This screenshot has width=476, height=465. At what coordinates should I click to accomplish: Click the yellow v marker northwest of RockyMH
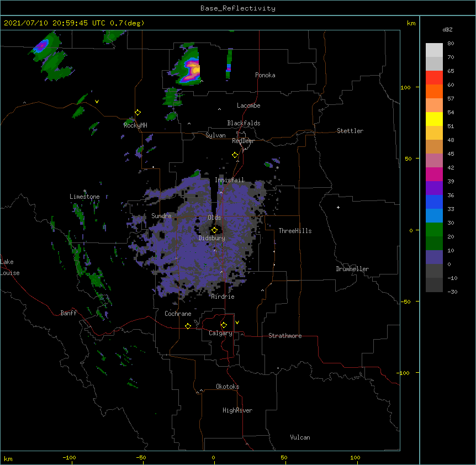97,102
